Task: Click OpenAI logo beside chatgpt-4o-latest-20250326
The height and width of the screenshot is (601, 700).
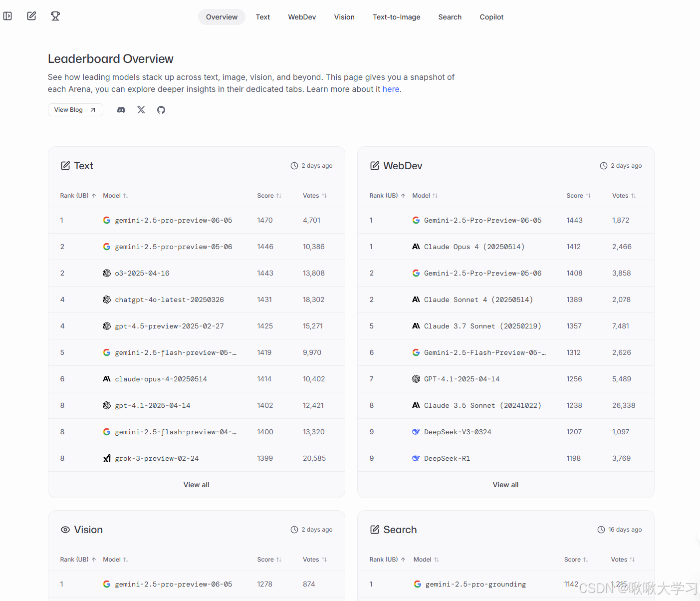Action: [107, 300]
